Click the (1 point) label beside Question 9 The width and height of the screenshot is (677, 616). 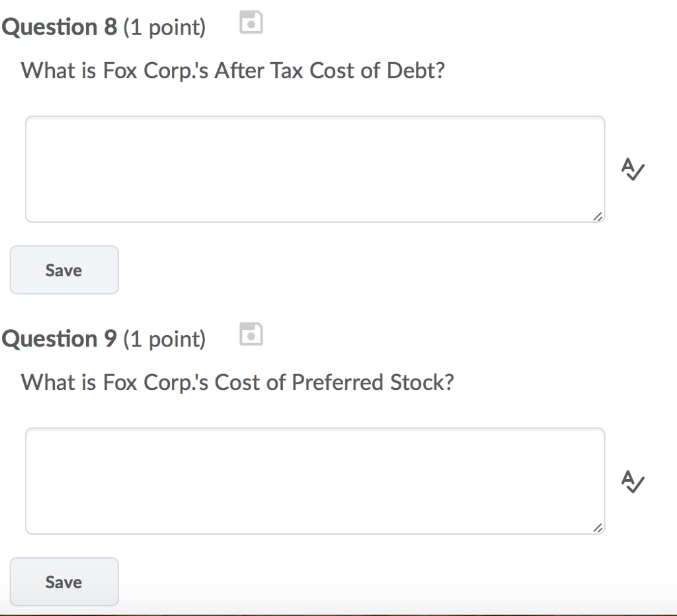click(x=164, y=339)
